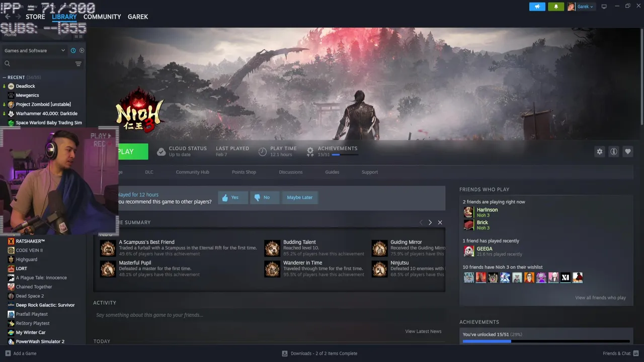Open the Discussions tab
This screenshot has width=644, height=362.
[x=291, y=172]
